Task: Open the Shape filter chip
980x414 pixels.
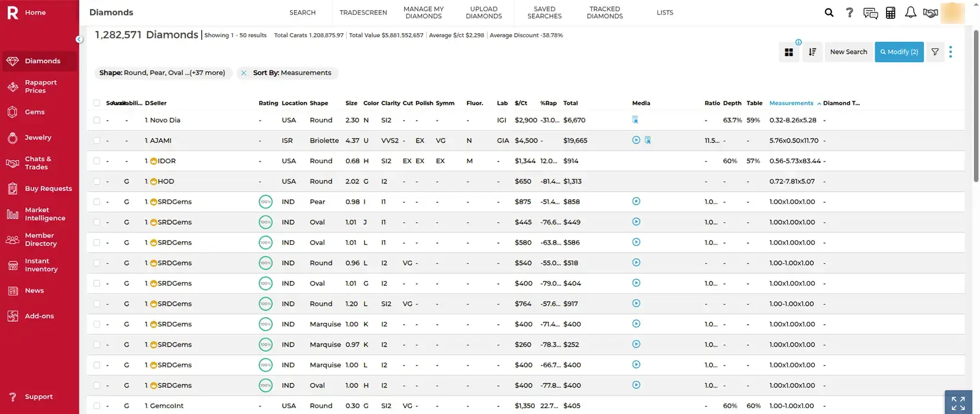Action: click(163, 73)
